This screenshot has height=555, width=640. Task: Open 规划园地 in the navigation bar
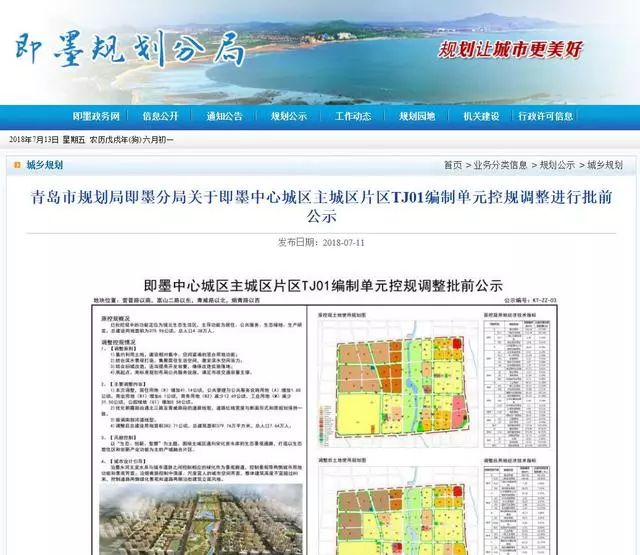pos(417,116)
